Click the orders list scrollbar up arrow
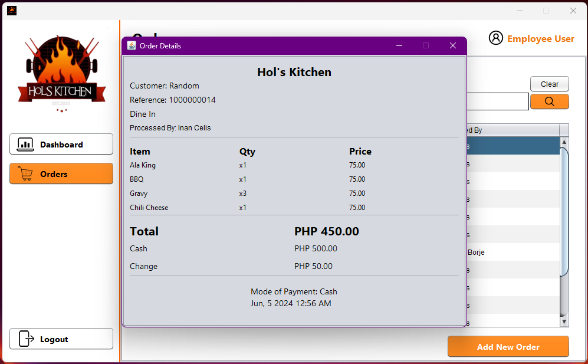 pyautogui.click(x=564, y=142)
